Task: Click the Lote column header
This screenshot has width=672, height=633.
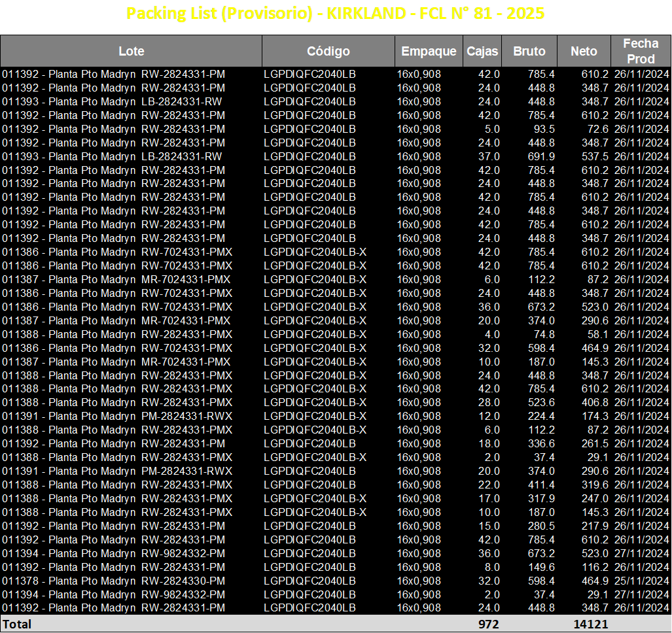Action: (x=131, y=51)
